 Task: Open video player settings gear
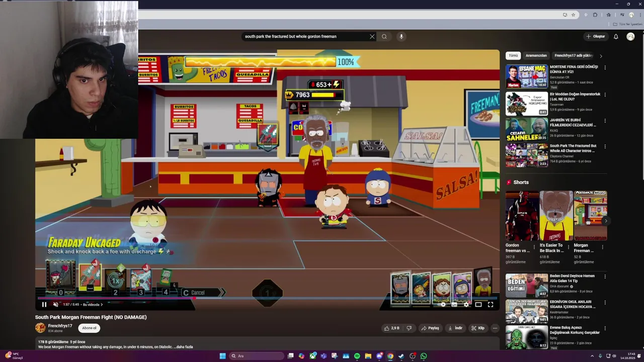click(466, 304)
